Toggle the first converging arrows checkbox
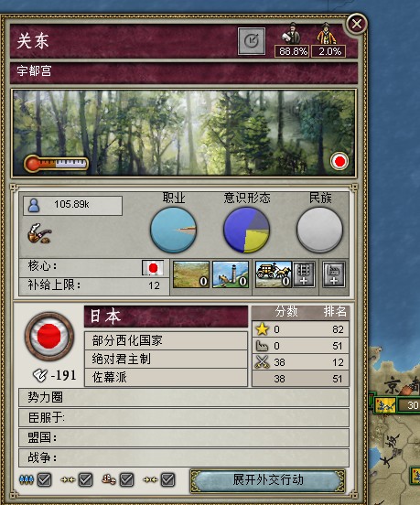The image size is (420, 505). coord(85,480)
